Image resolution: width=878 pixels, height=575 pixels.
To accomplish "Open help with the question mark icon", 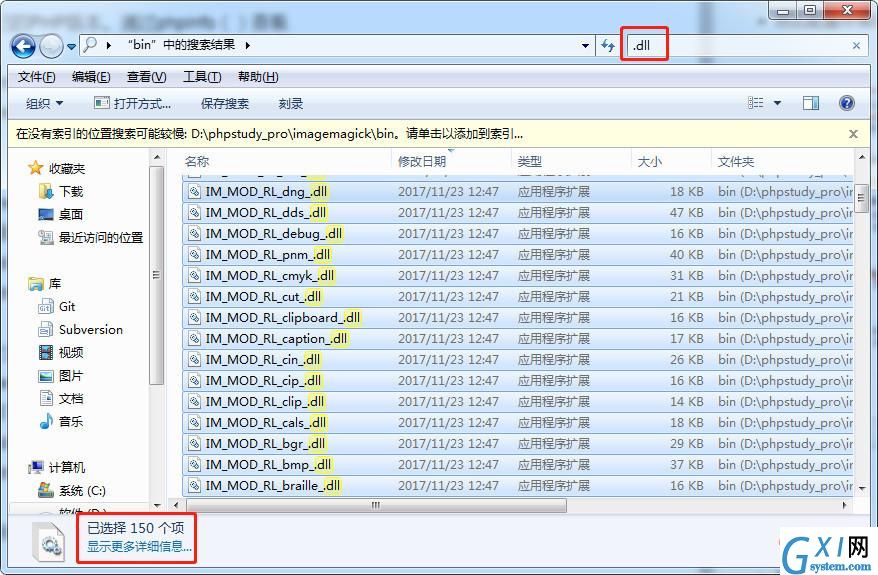I will 847,103.
